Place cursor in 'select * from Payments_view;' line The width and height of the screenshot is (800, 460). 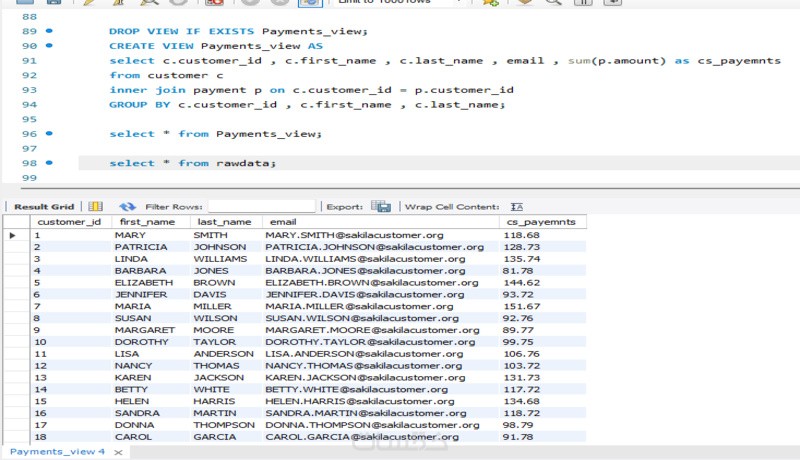tap(215, 134)
